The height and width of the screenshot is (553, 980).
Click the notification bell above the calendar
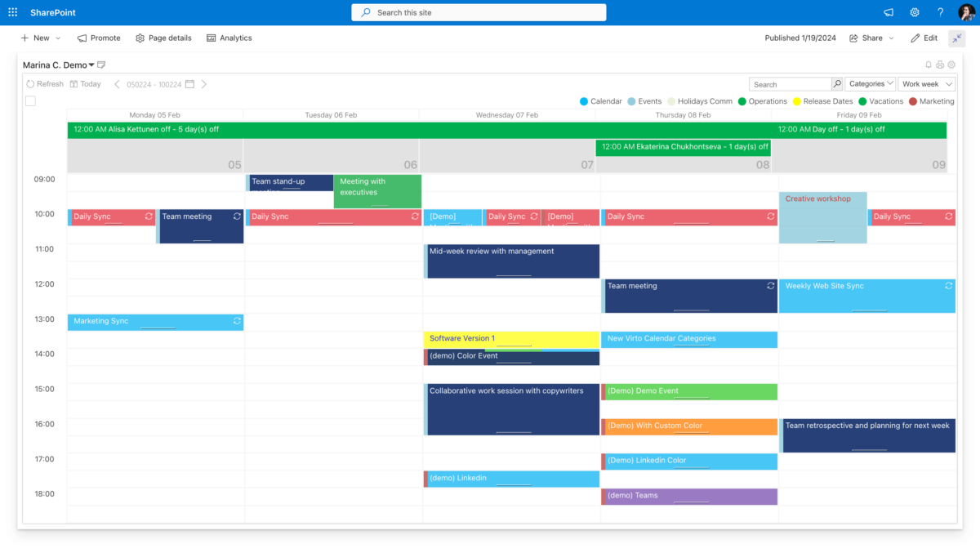pos(929,65)
